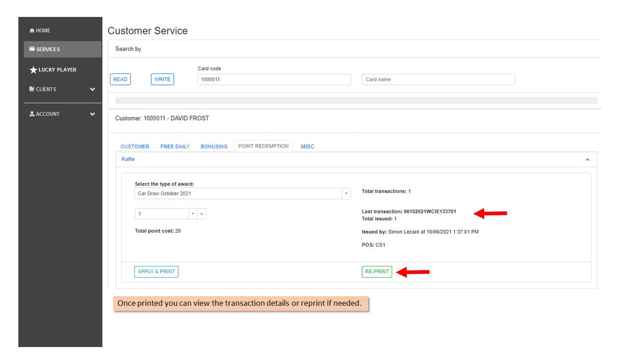Image resolution: width=624 pixels, height=364 pixels.
Task: Click the Services card icon
Action: coord(32,49)
